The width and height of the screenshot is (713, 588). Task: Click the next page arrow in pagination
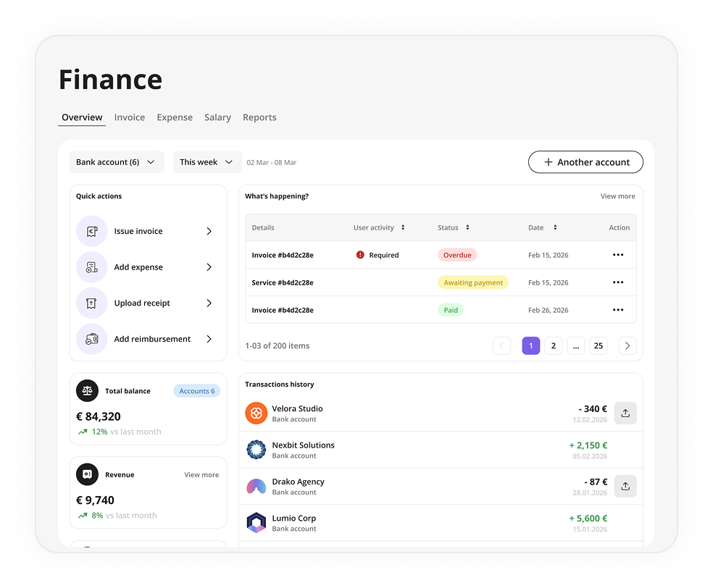coord(627,346)
